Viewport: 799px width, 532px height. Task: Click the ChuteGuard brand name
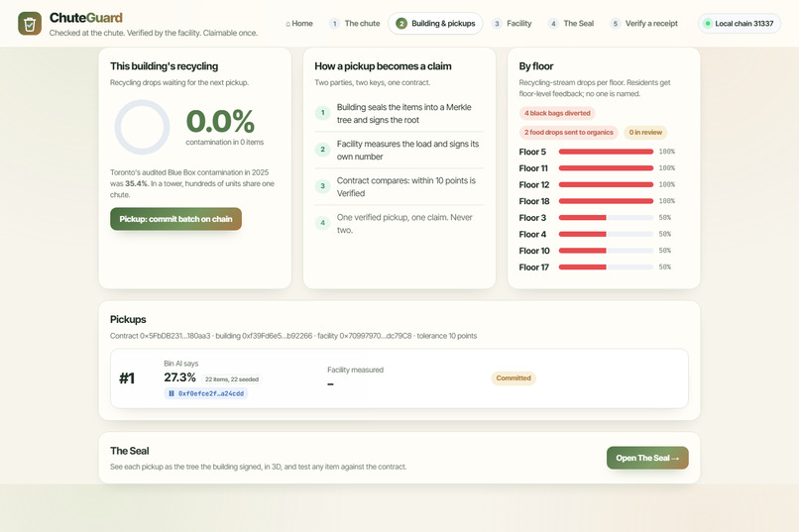(x=85, y=18)
